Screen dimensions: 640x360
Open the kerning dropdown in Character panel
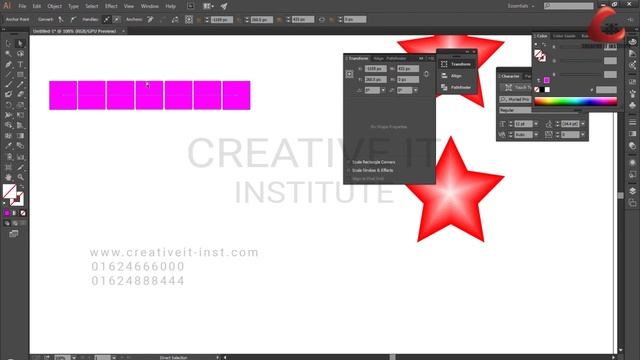tap(536, 134)
